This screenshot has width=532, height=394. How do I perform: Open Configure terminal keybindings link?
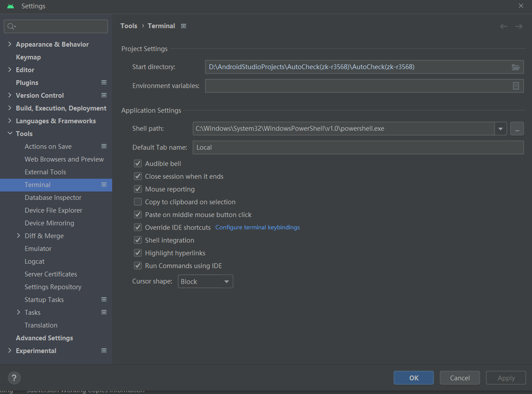(x=257, y=227)
